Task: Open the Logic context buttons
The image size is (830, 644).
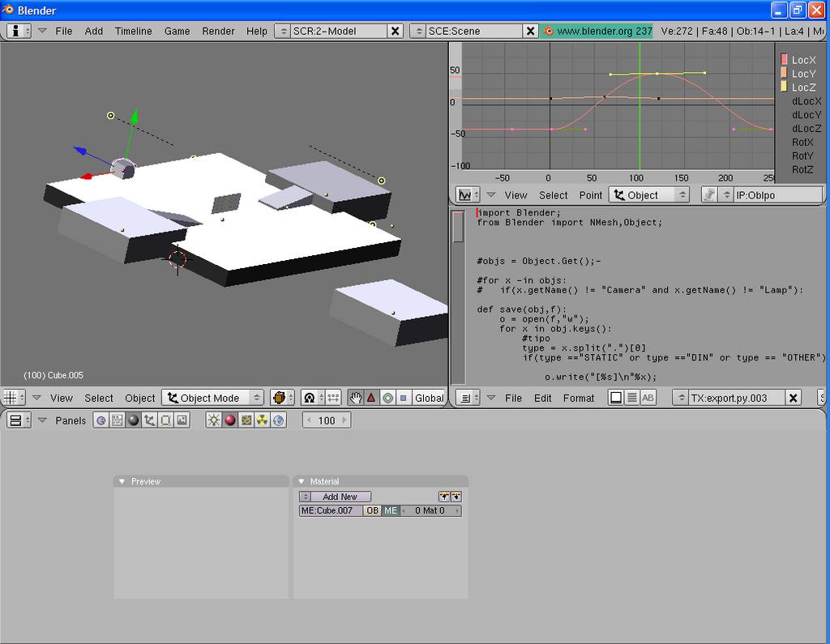Action: pyautogui.click(x=101, y=420)
